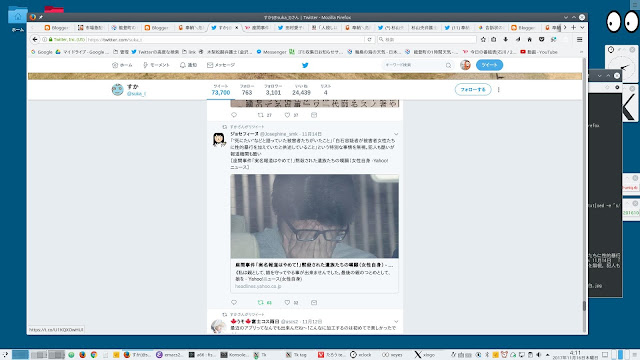Like the ジョセフィーヌ tweet with 32 likes

click(291, 302)
